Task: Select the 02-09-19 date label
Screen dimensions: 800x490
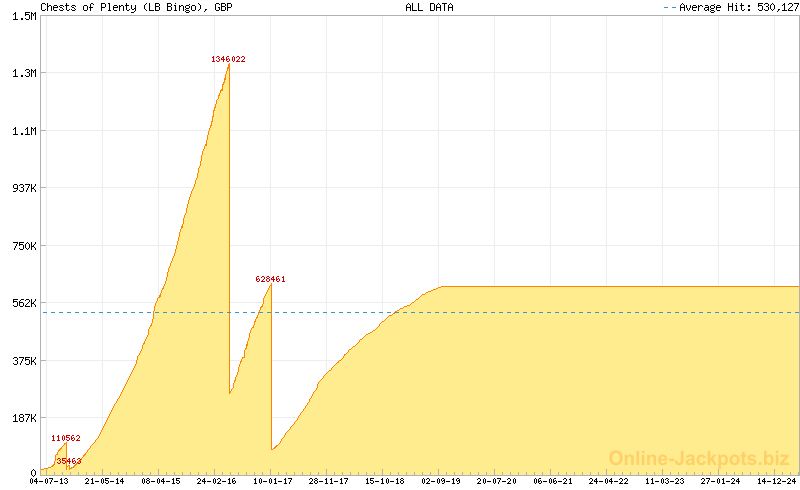Action: click(x=441, y=481)
